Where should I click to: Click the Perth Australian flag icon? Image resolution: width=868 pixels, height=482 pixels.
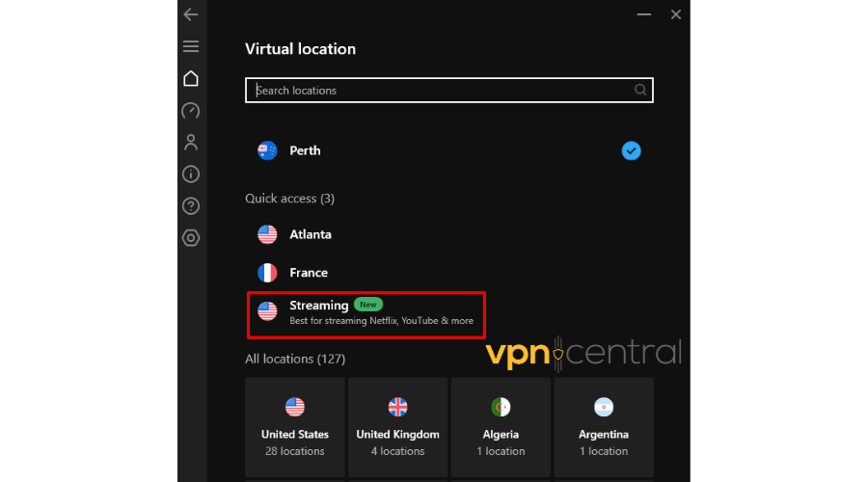point(267,150)
